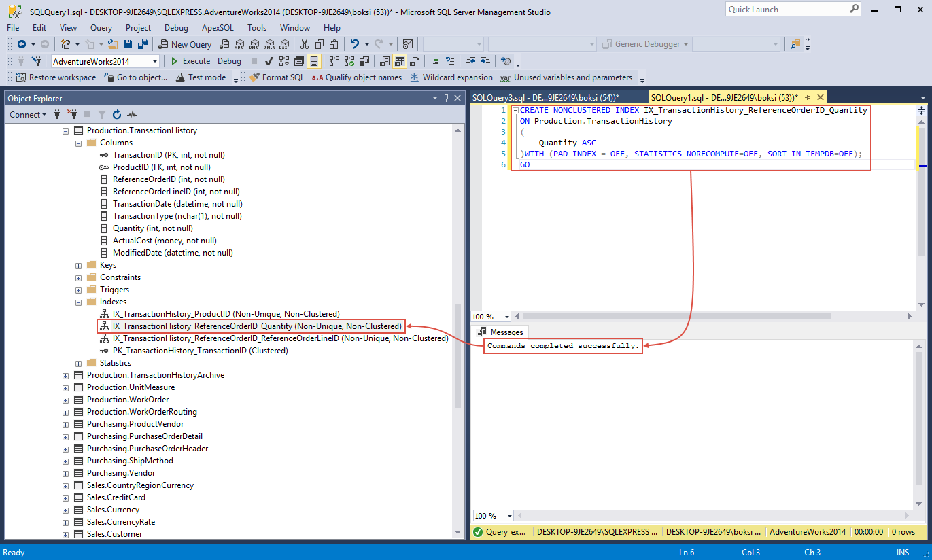
Task: Expand the Constraints folder
Action: coord(79,277)
